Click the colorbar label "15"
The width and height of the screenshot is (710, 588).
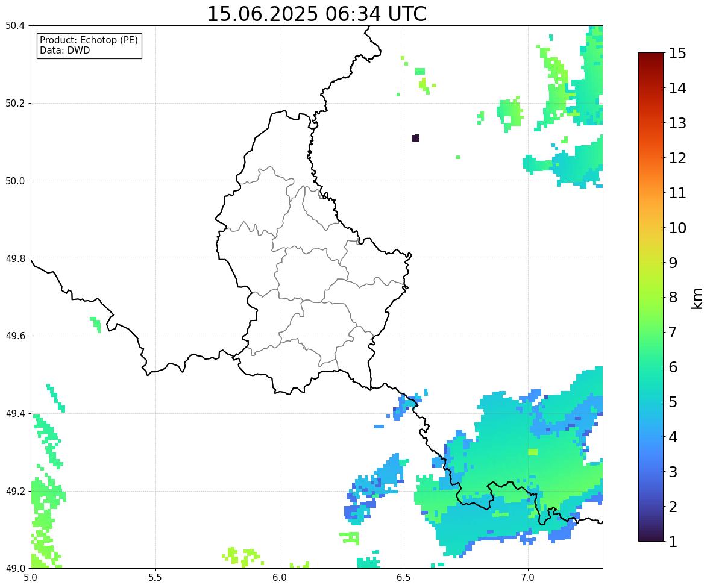pyautogui.click(x=677, y=54)
